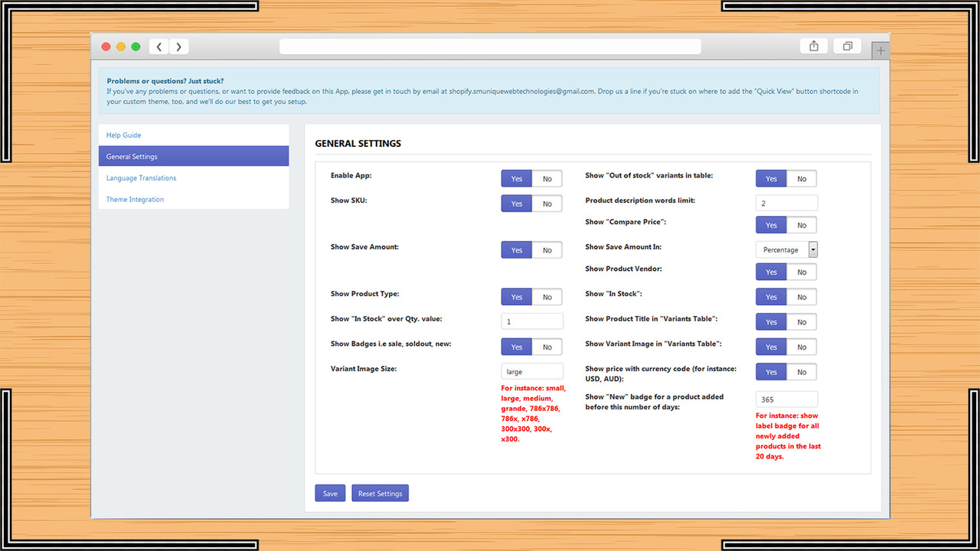
Task: Open a new browser tab with the plus button
Action: coord(879,49)
